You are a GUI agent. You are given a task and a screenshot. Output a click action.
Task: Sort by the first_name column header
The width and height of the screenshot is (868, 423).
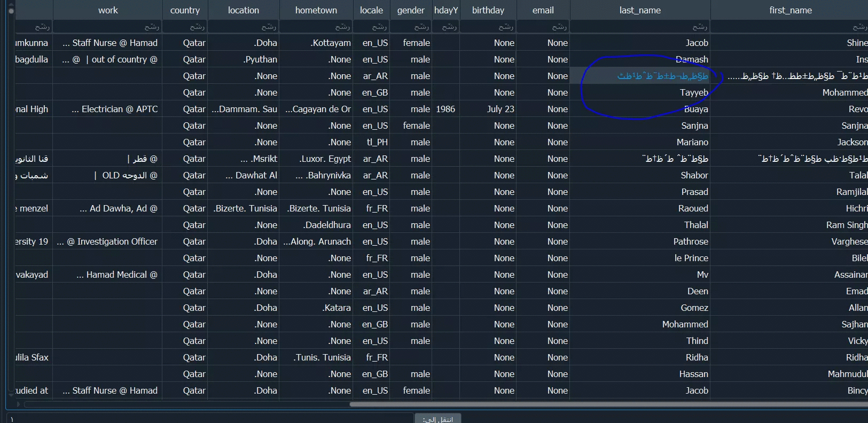click(790, 10)
